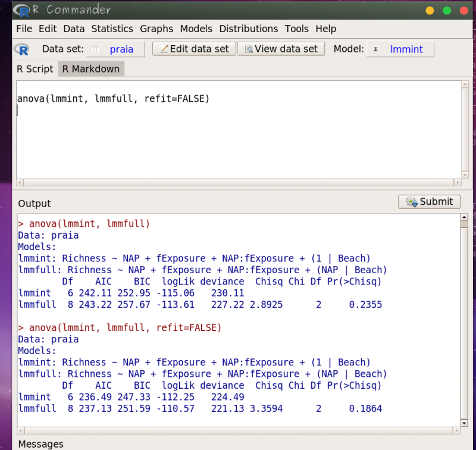The height and width of the screenshot is (450, 476).
Task: Switch to the R Markdown tab
Action: [91, 69]
